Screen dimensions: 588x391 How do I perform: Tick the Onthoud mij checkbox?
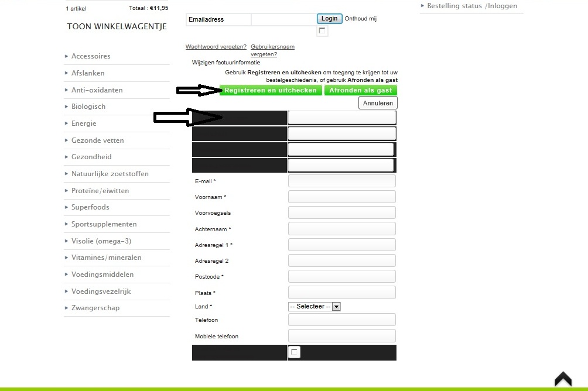click(322, 31)
